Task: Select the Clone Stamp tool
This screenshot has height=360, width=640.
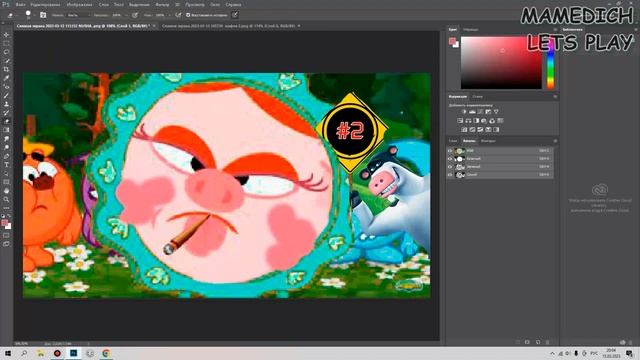Action: coord(6,104)
